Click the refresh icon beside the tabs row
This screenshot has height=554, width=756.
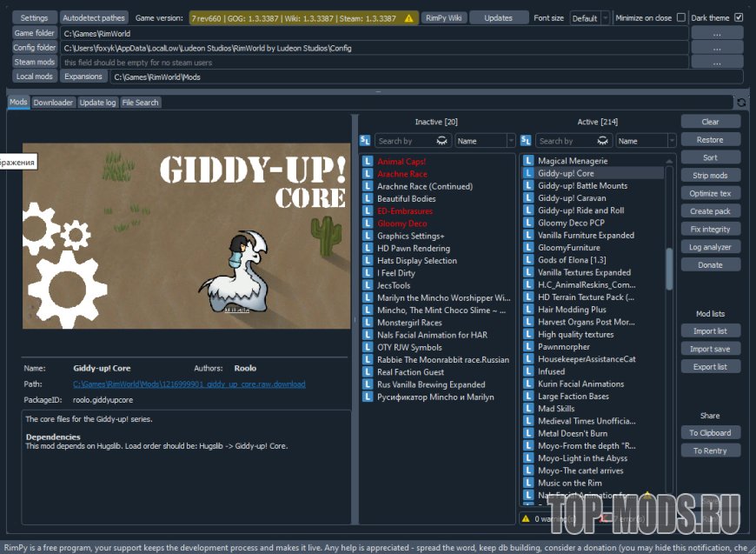741,103
